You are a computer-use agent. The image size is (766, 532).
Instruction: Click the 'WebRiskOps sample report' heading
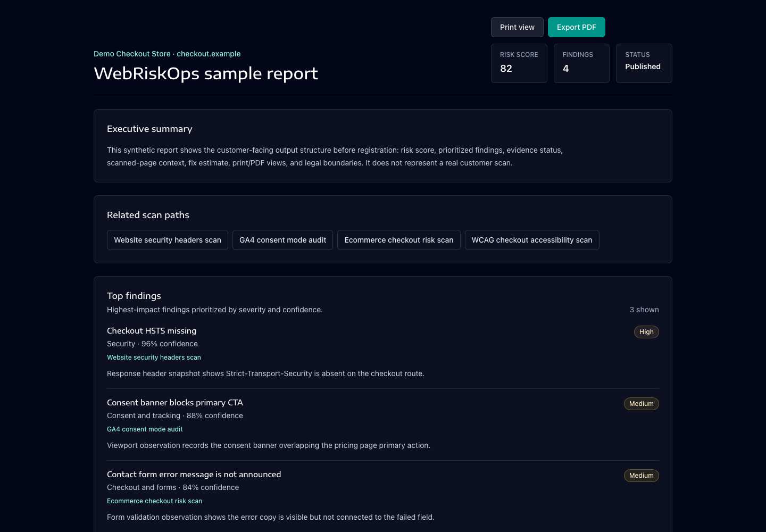pyautogui.click(x=206, y=73)
